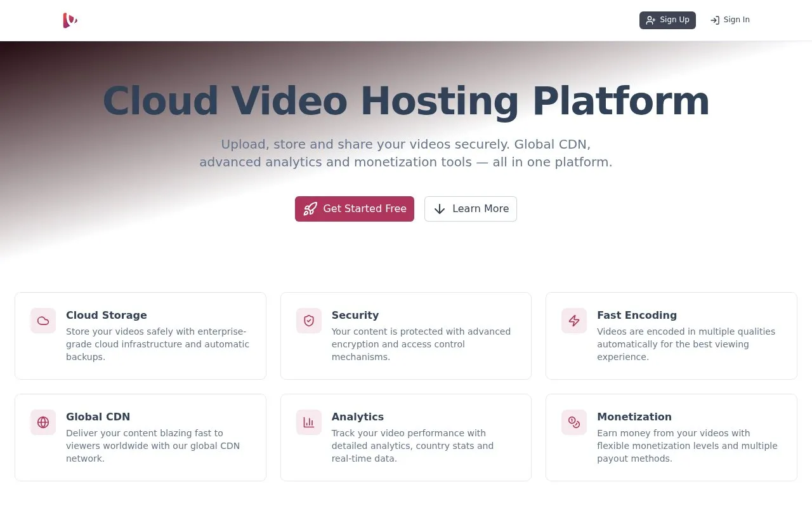The width and height of the screenshot is (812, 508).
Task: Click the Fast Encoding heading
Action: coord(637,315)
